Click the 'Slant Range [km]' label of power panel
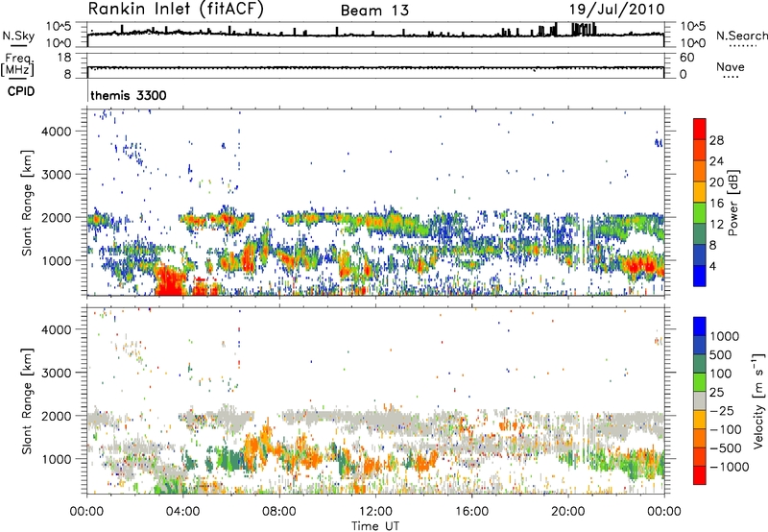 tap(27, 203)
